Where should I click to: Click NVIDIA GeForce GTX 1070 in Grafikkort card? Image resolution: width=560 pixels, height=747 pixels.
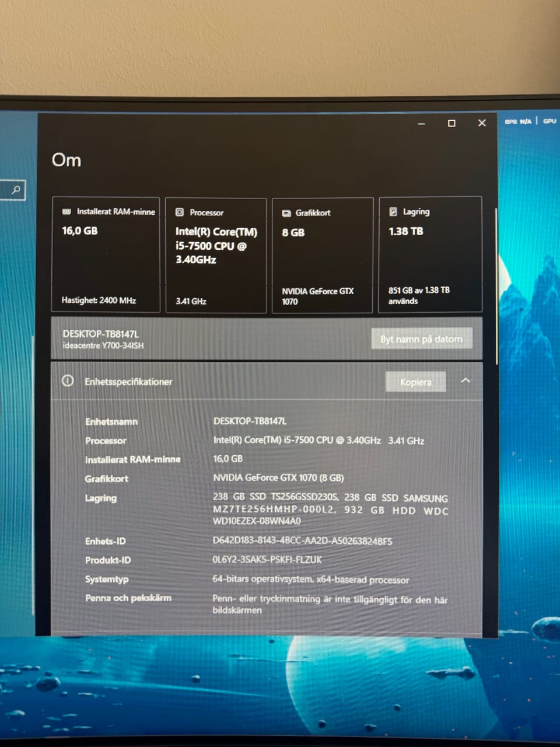317,296
